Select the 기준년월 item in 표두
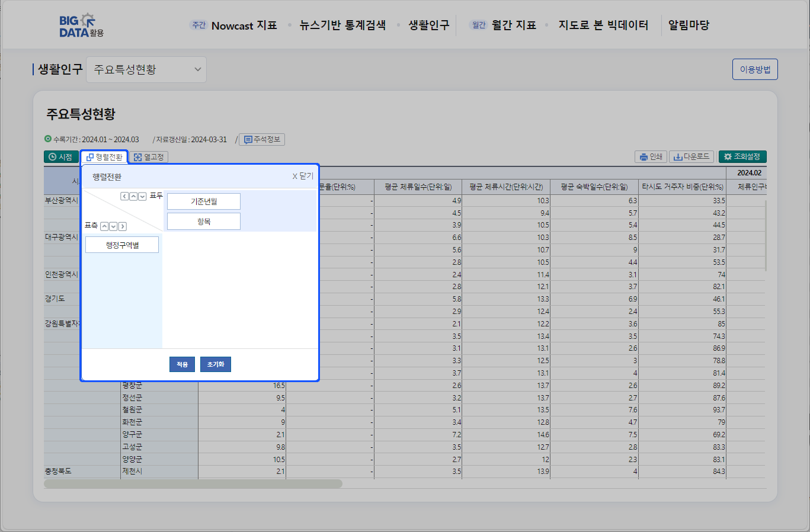 coord(204,201)
